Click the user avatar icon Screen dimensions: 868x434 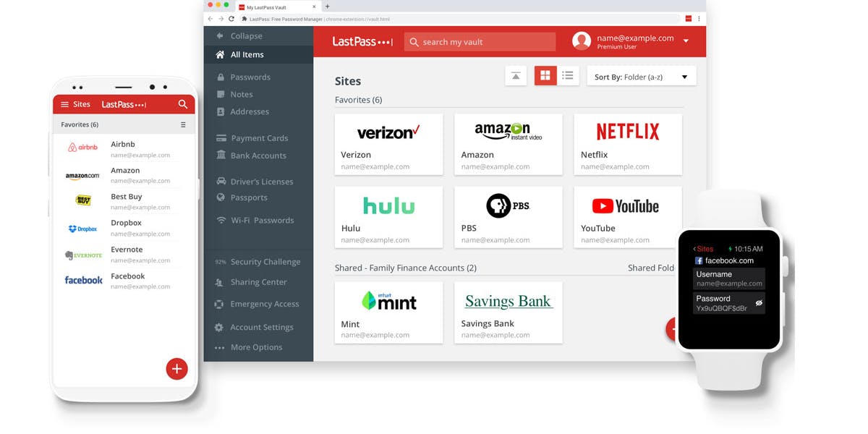pyautogui.click(x=582, y=41)
